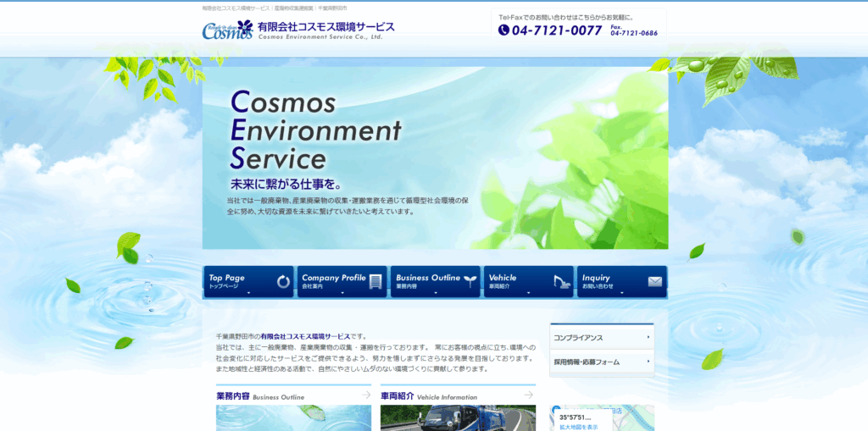868x431 pixels.
Task: Open 拡大地図を表示 map link
Action: tap(579, 427)
